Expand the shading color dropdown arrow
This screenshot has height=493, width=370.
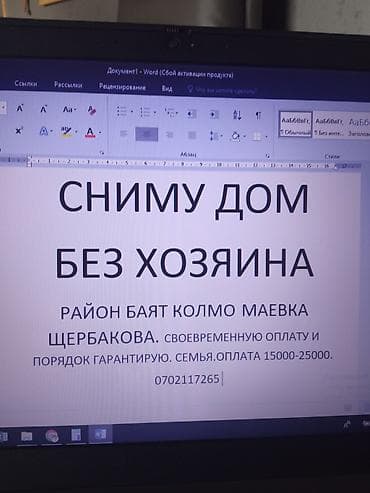245,137
